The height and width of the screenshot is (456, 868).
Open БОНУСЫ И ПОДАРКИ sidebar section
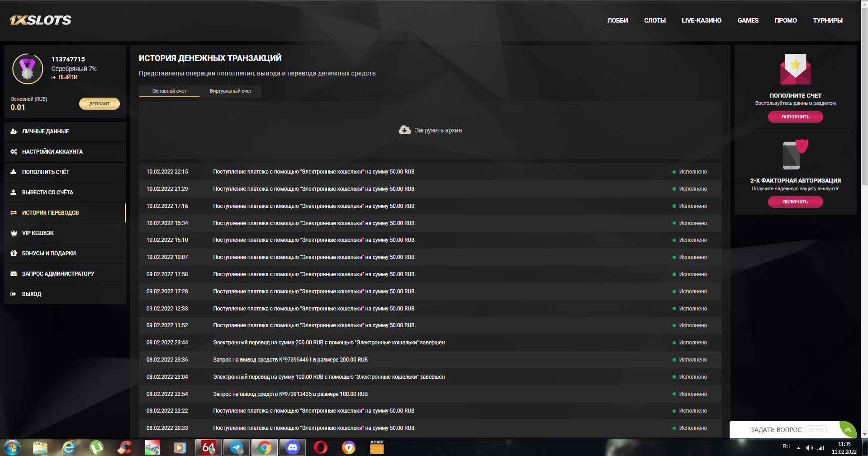(65, 254)
